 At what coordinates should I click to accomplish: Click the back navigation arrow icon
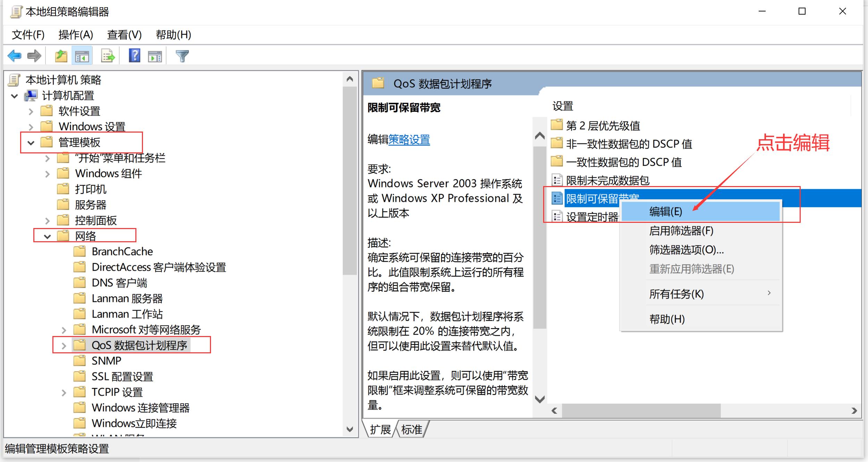(x=15, y=56)
